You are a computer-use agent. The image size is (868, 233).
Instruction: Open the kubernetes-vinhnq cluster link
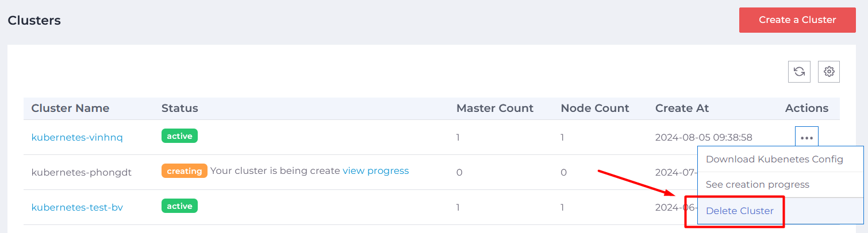coord(77,138)
